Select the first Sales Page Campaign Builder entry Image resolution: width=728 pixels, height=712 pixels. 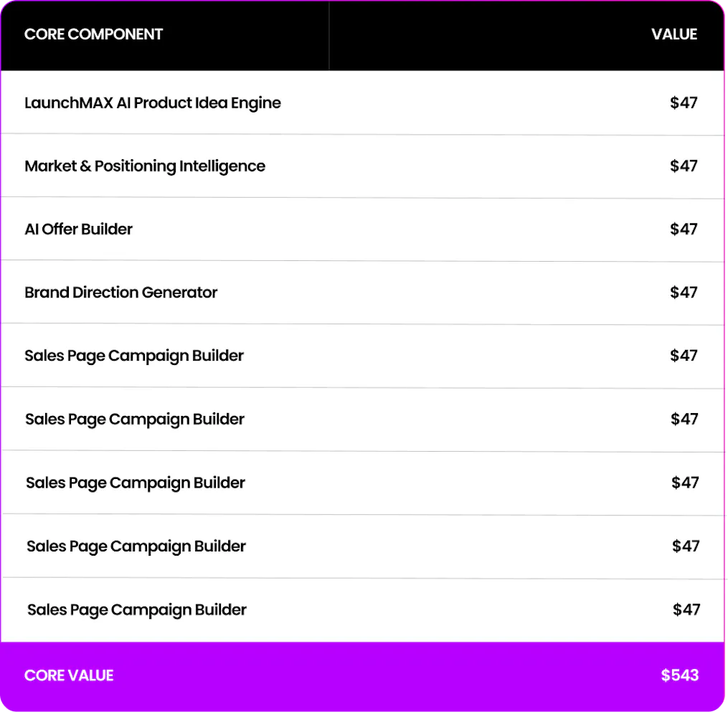click(x=133, y=356)
